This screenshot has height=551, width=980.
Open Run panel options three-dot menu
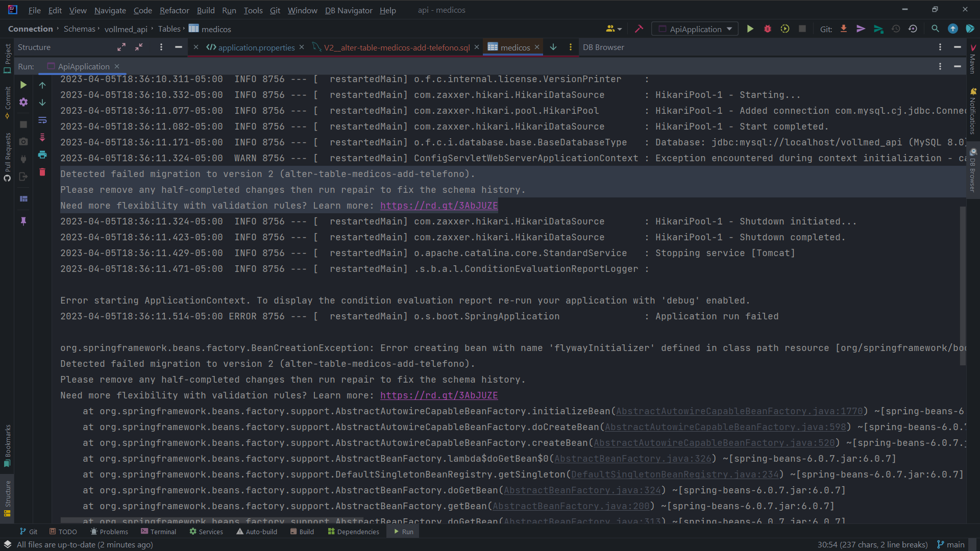point(940,66)
